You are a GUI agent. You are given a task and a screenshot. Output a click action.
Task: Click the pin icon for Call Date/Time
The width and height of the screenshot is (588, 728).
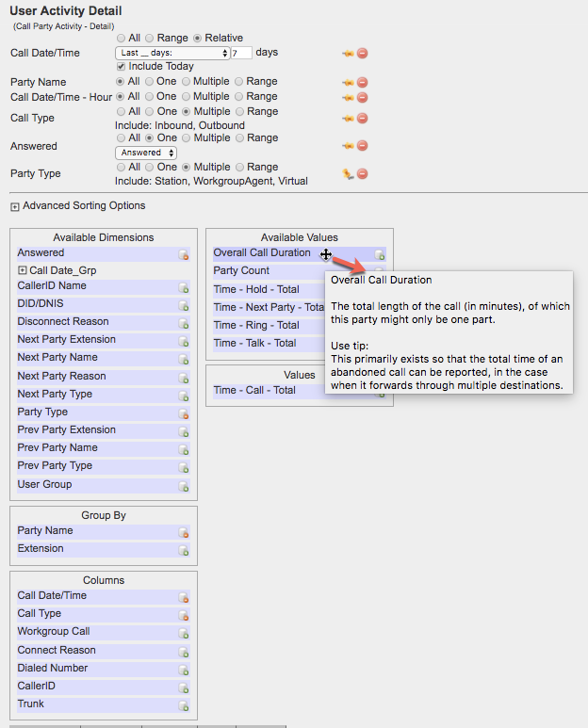pyautogui.click(x=348, y=54)
